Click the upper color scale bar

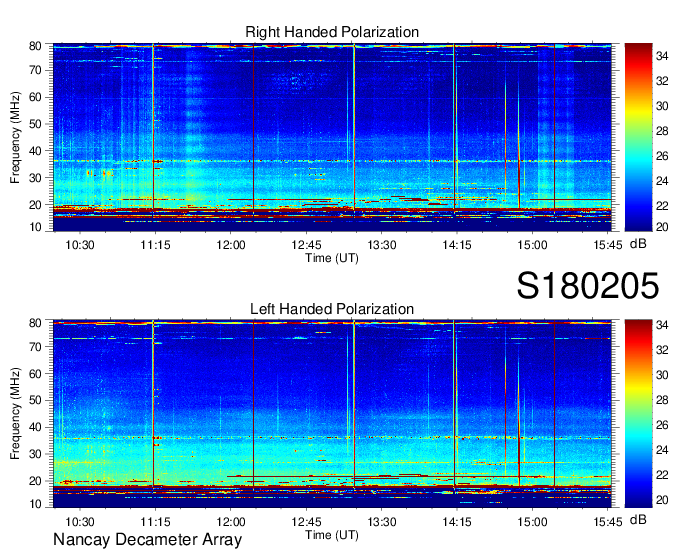pyautogui.click(x=638, y=137)
